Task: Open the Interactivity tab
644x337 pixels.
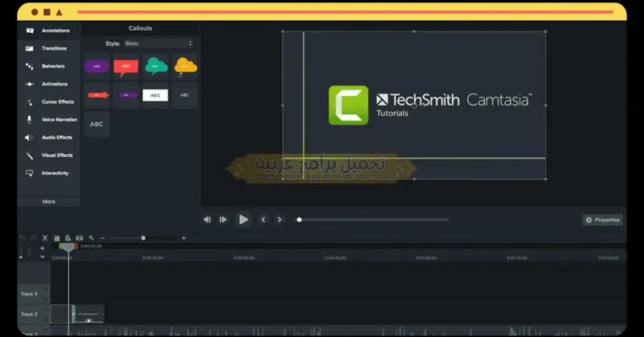Action: [48, 174]
